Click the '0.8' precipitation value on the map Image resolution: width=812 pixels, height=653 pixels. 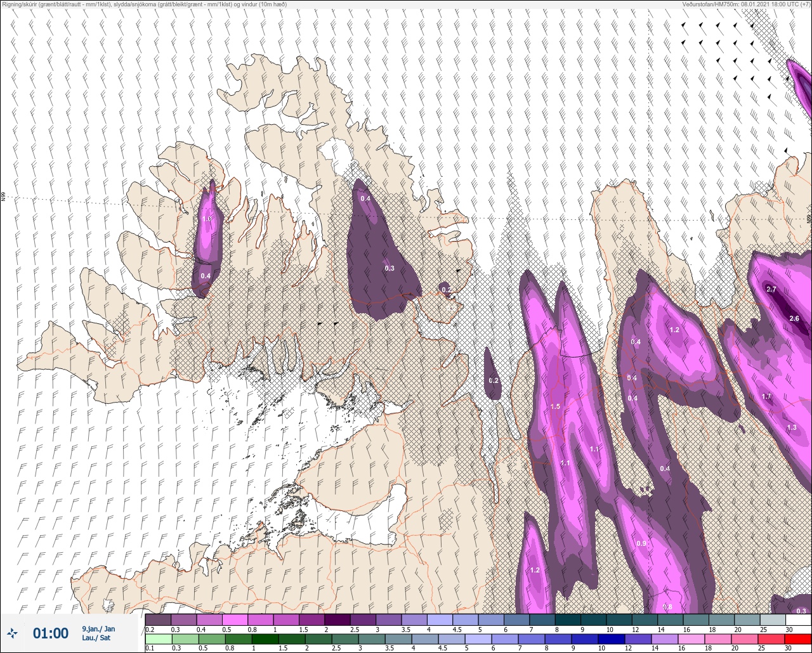tap(667, 607)
